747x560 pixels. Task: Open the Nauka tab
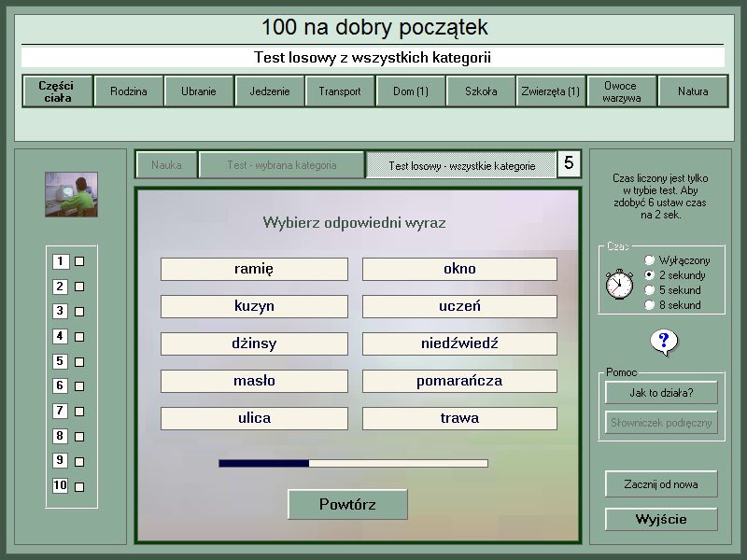click(x=166, y=165)
